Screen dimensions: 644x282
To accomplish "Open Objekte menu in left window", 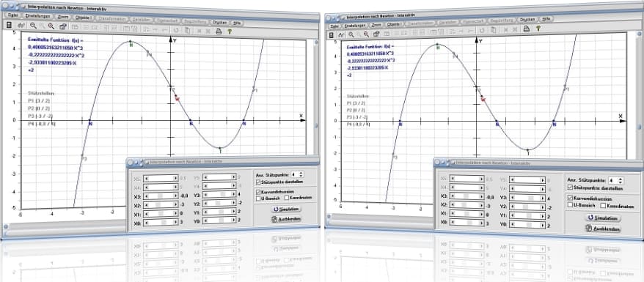I will coord(84,18).
